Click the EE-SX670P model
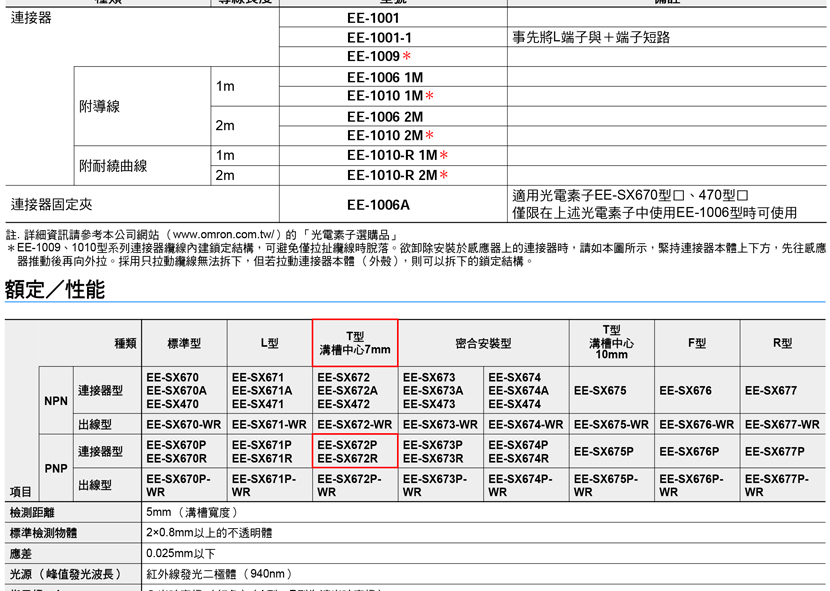This screenshot has height=591, width=830. (x=176, y=445)
